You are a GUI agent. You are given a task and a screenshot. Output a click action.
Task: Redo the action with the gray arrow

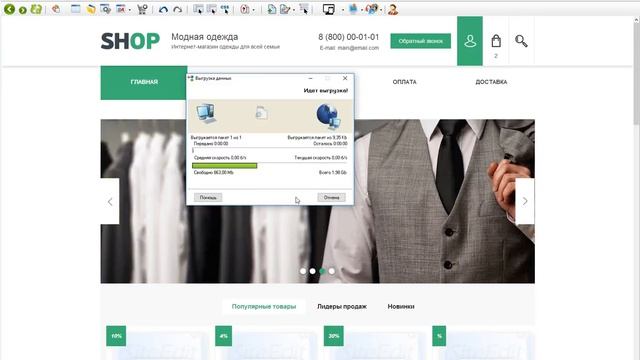[x=178, y=9]
